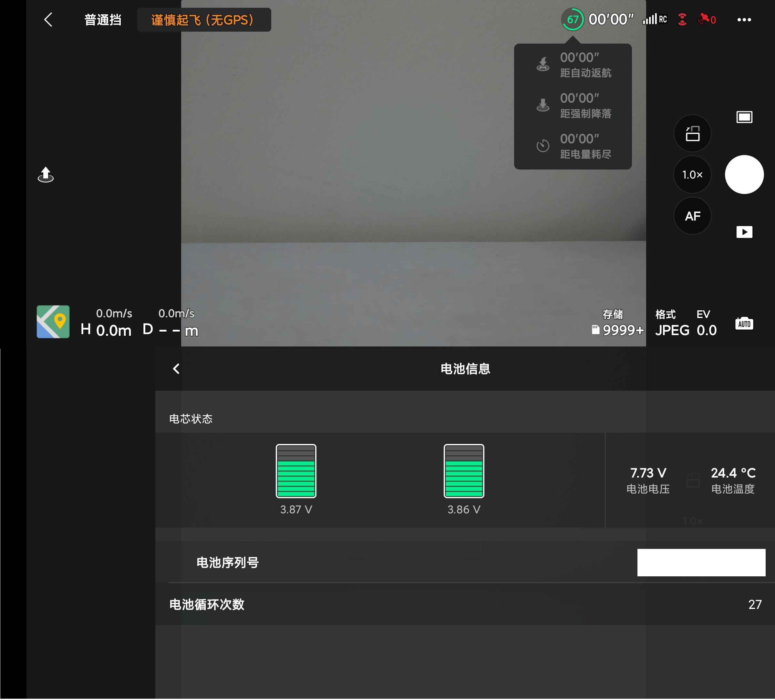Change the 1.0× zoom level
The width and height of the screenshot is (775, 700).
click(x=692, y=175)
